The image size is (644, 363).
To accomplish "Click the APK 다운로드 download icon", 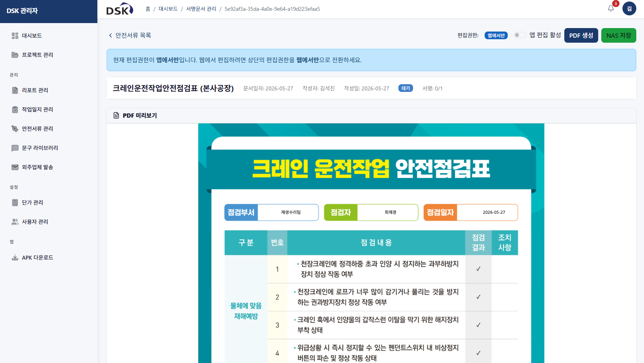I will click(x=15, y=258).
